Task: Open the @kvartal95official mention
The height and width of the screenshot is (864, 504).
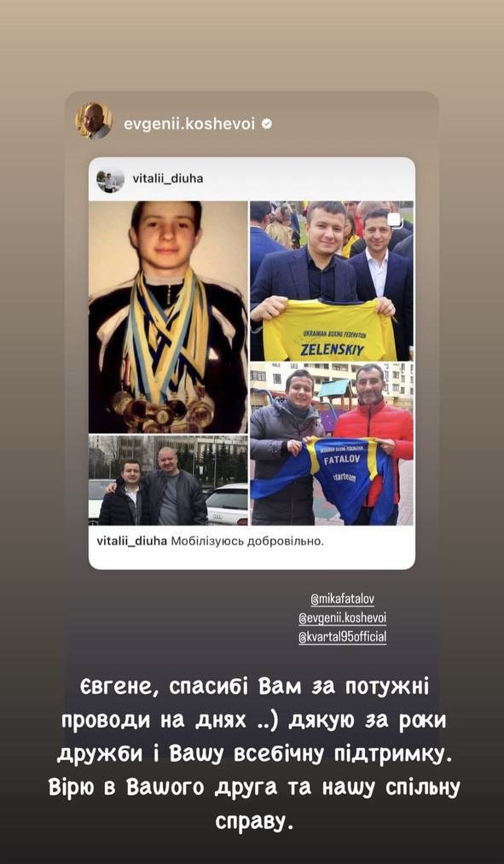Action: (x=343, y=637)
